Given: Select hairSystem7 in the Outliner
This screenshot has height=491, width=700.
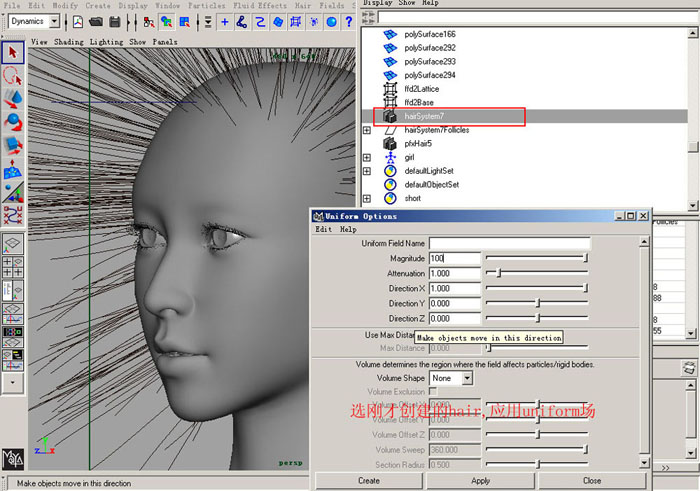Looking at the screenshot, I should click(x=424, y=117).
